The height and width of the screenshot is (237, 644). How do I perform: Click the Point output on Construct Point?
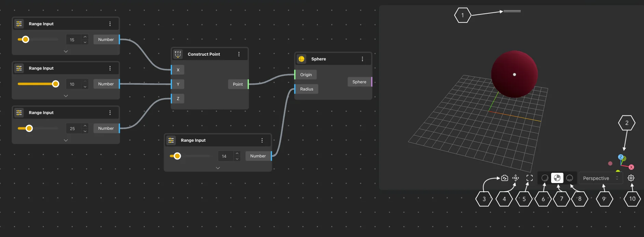tap(238, 84)
